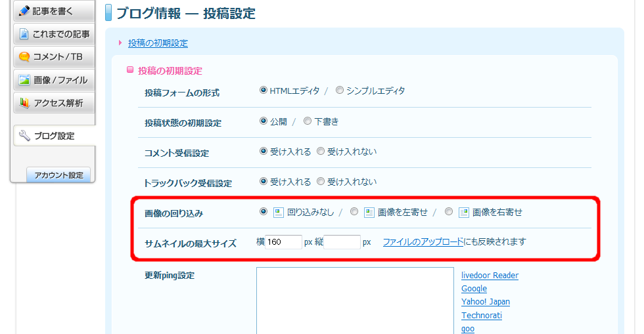Open コメント/TB menu item

click(x=54, y=56)
